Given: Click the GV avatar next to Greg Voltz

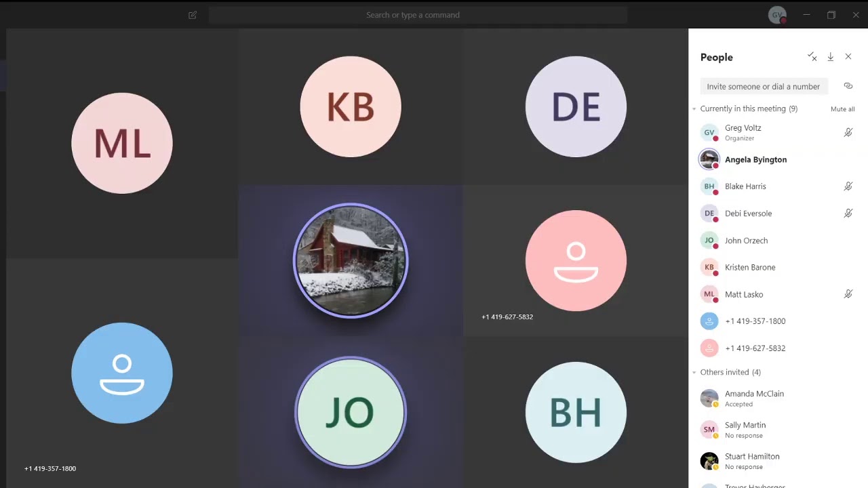Looking at the screenshot, I should coord(709,132).
